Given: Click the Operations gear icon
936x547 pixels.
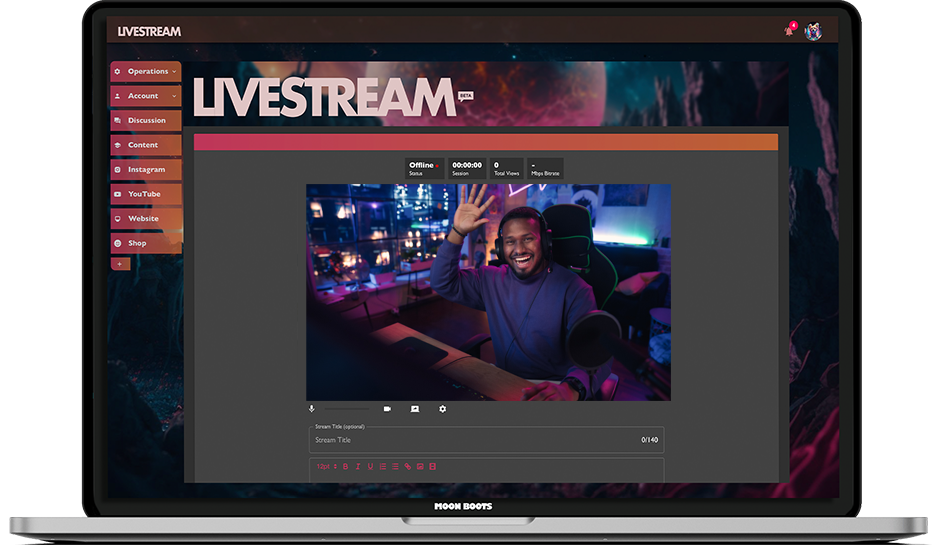Looking at the screenshot, I should click(118, 72).
